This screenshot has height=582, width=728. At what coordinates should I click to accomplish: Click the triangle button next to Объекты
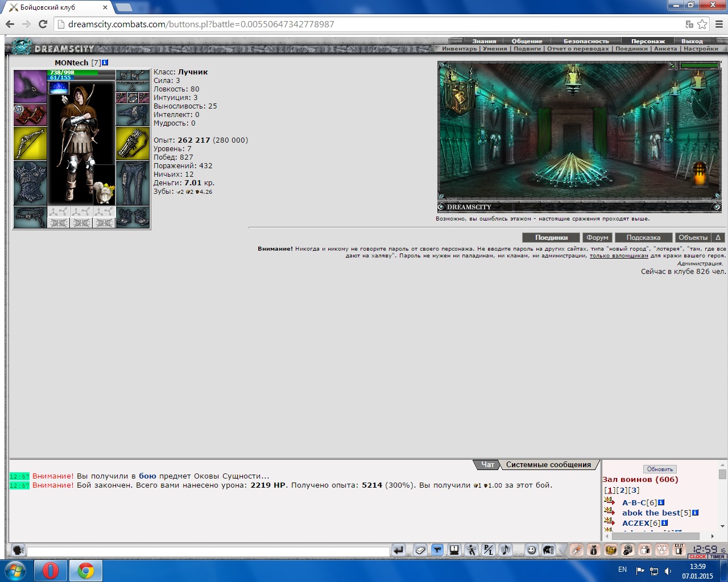[718, 238]
